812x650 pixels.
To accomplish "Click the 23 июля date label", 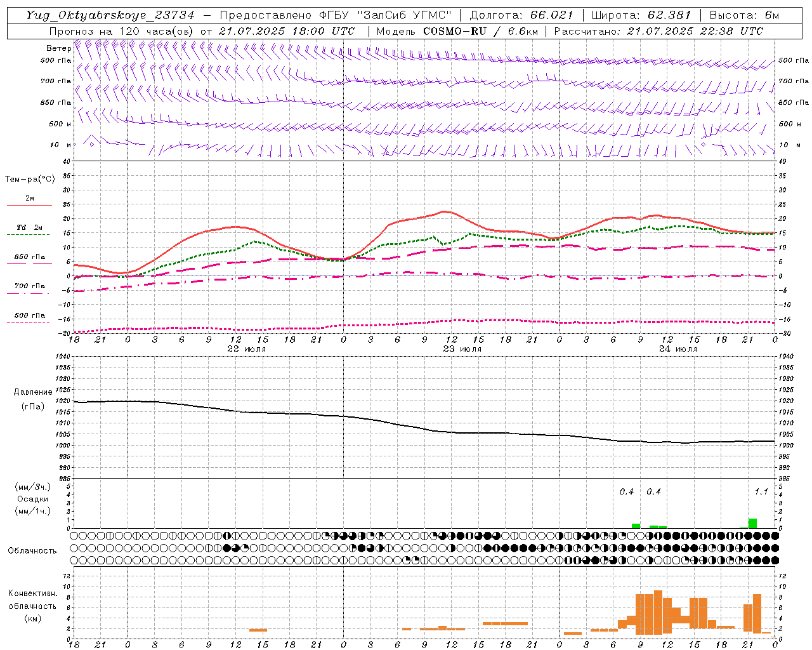I will [x=462, y=349].
